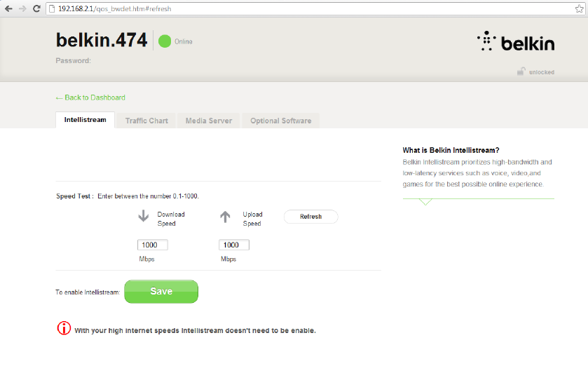
Task: Click the page document icon in the address bar
Action: click(x=52, y=8)
